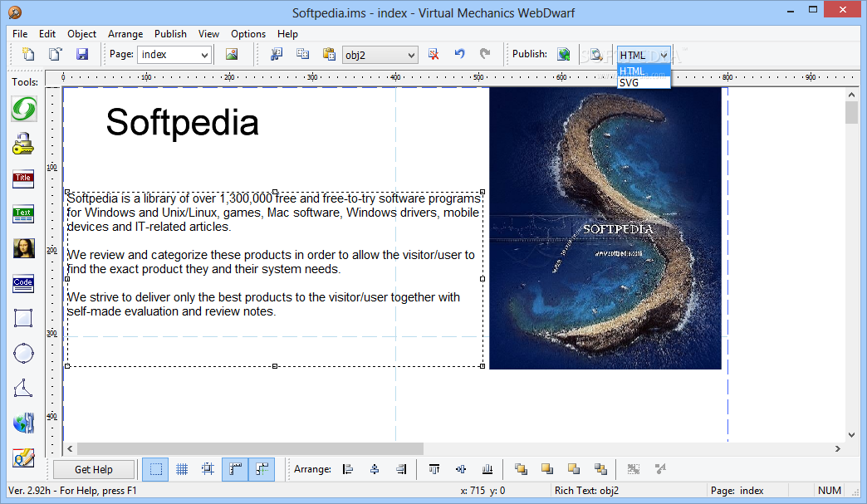Align objects to the bottom
The image size is (867, 504).
(x=487, y=470)
